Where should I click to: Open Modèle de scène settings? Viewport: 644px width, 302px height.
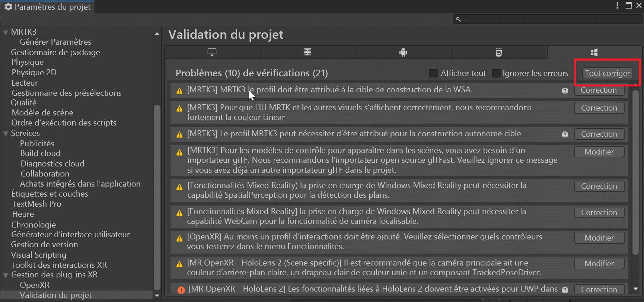click(42, 112)
